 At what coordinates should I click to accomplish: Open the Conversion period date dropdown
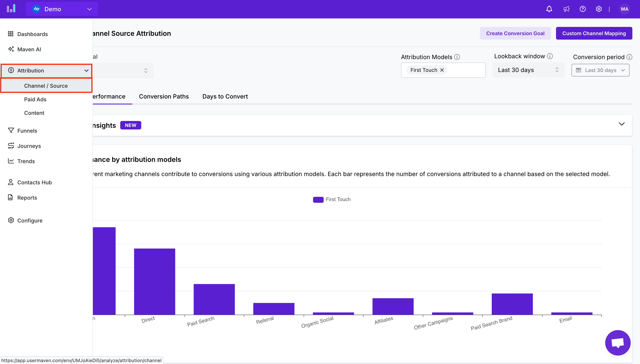[600, 70]
